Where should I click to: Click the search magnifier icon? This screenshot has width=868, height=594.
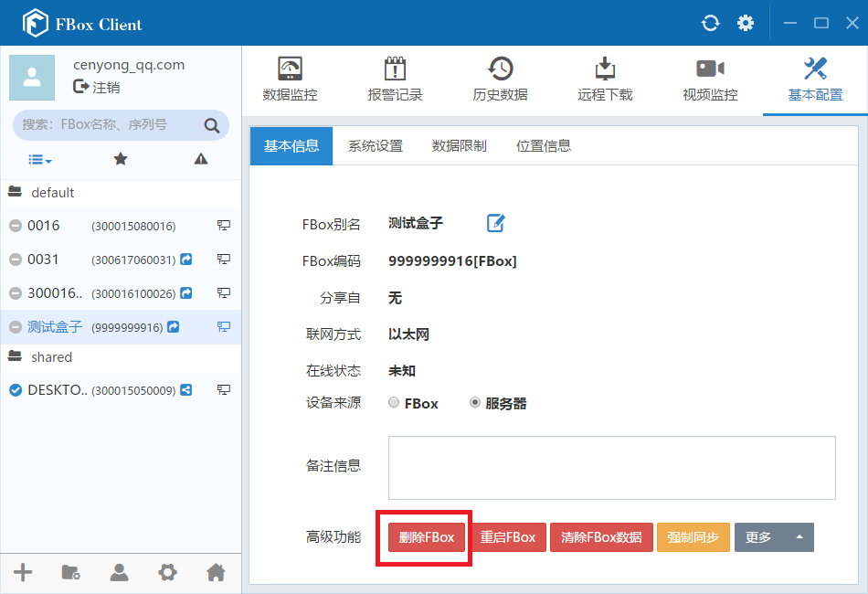[x=211, y=126]
